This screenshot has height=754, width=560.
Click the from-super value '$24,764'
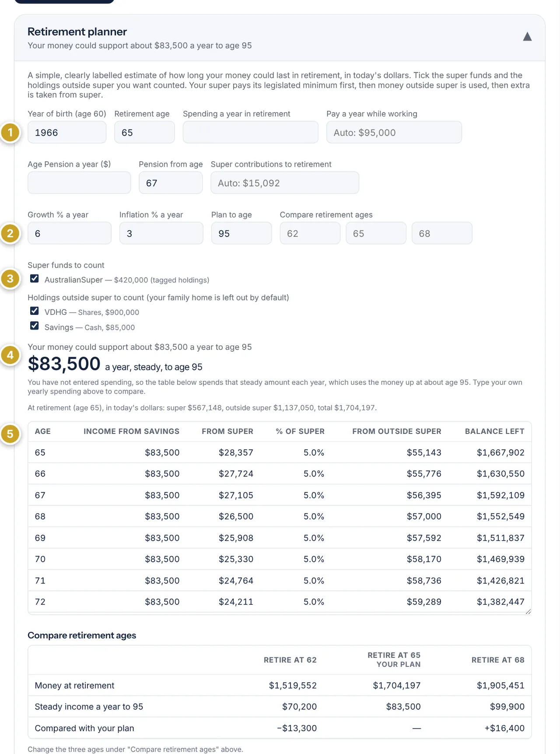(x=236, y=581)
